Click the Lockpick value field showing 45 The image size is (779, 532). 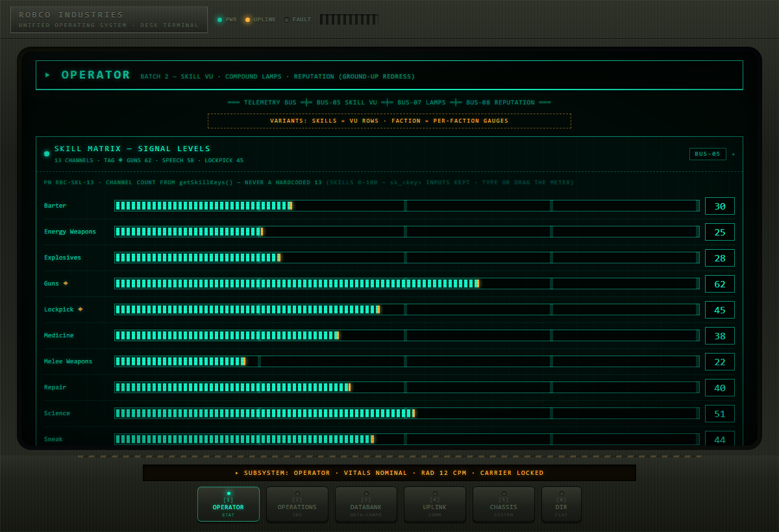coord(720,309)
